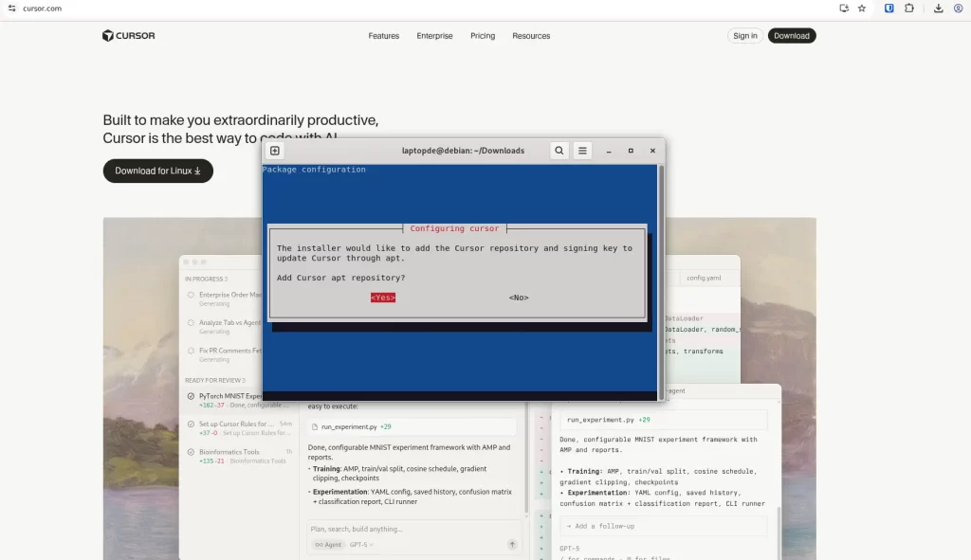Toggle the Agent mode selector
This screenshot has height=560, width=971.
[328, 545]
